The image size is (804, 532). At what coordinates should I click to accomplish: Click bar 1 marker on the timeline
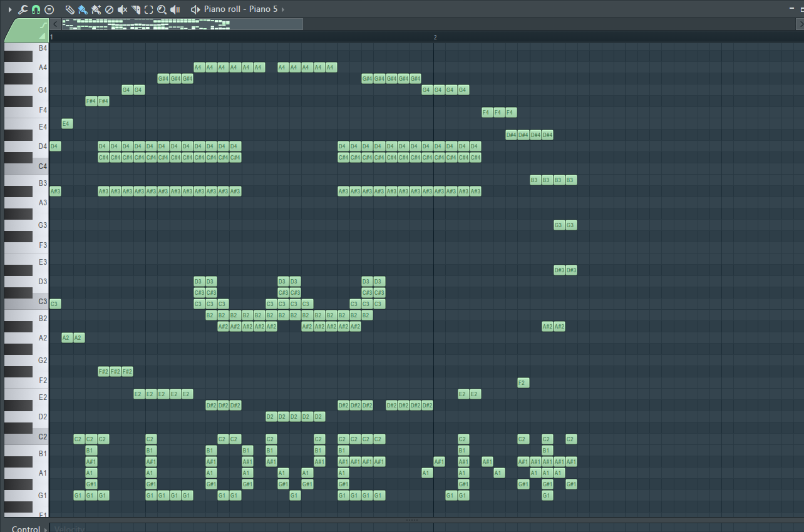pos(51,38)
